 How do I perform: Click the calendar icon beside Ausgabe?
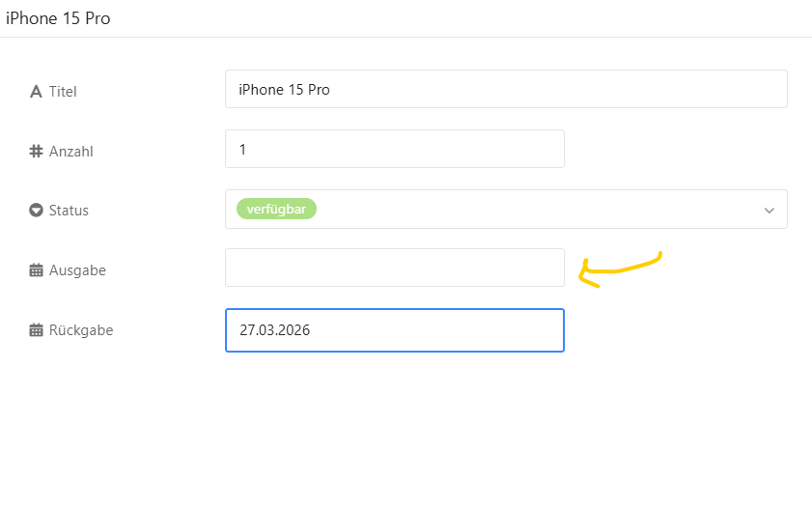coord(37,270)
